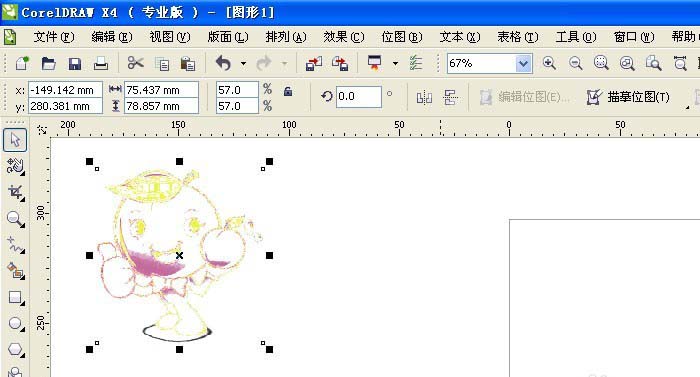
Task: Click the horizontal scale factor 57.0 field
Action: tap(237, 90)
